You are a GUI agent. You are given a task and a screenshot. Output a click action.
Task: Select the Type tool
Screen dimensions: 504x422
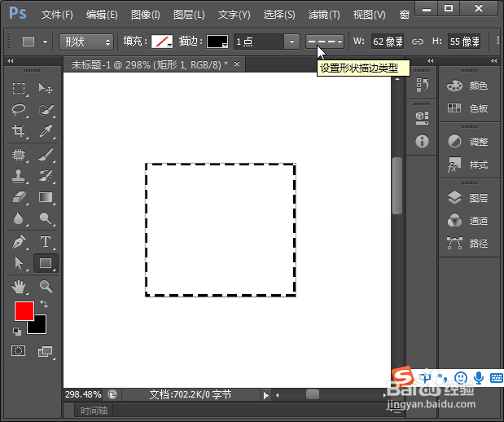(46, 242)
